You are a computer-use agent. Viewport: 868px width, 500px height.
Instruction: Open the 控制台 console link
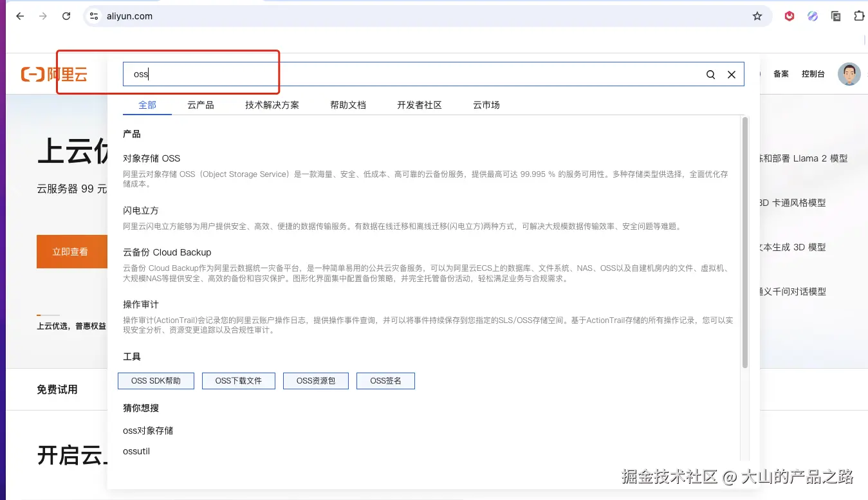[x=813, y=74]
